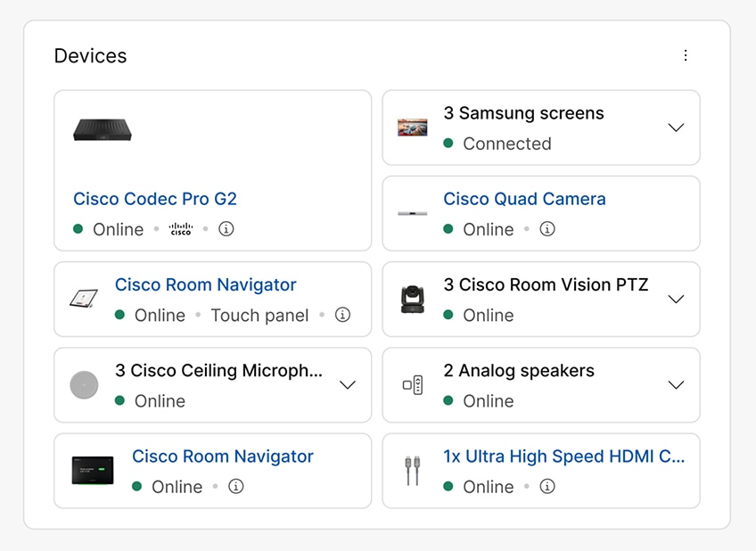
Task: Show info for Cisco Quad Camera
Action: pyautogui.click(x=547, y=229)
